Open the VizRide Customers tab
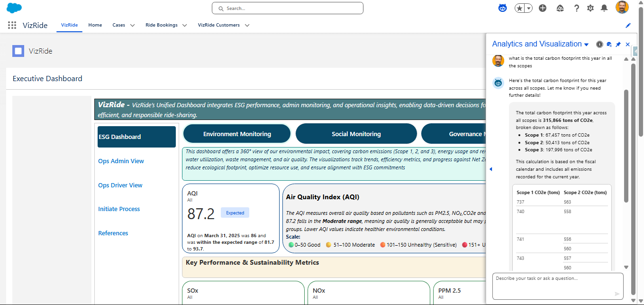The height and width of the screenshot is (305, 644). tap(219, 25)
